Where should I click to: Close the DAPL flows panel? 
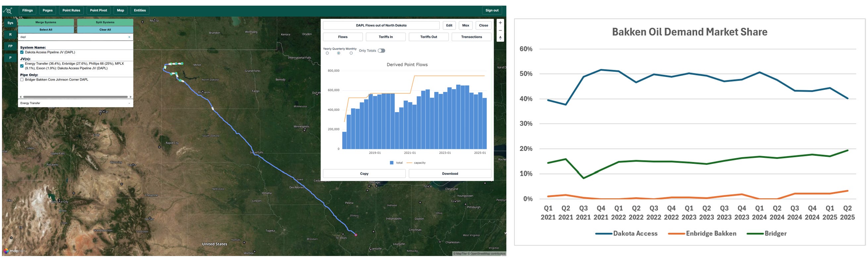pyautogui.click(x=484, y=25)
